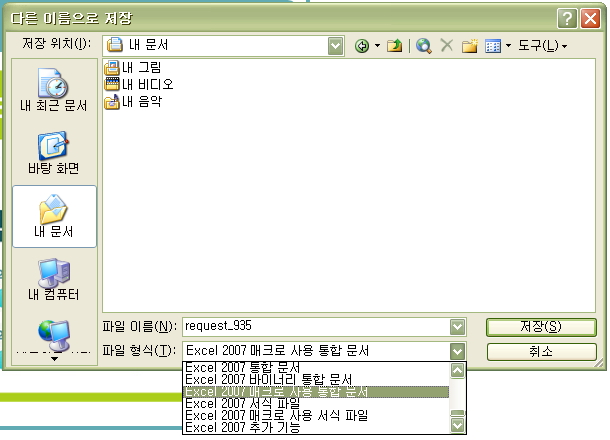Image resolution: width=610 pixels, height=440 pixels.
Task: Open the 도구(L) tools menu
Action: (x=542, y=46)
